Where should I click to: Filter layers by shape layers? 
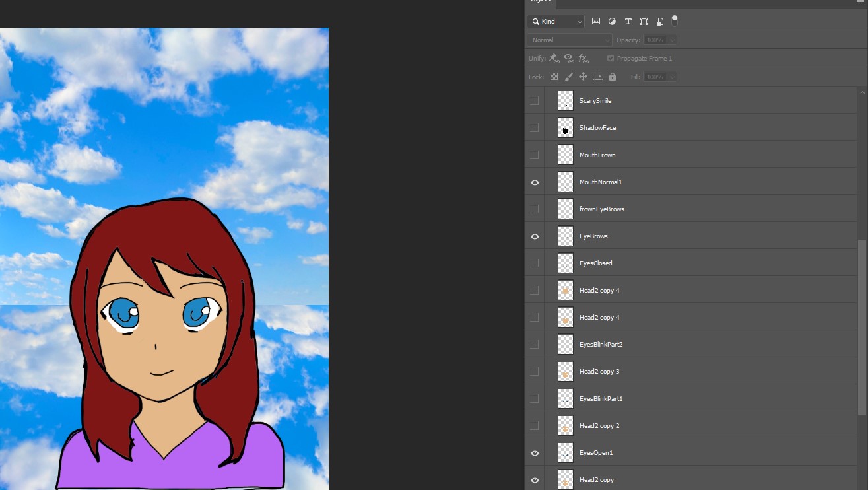[x=644, y=22]
